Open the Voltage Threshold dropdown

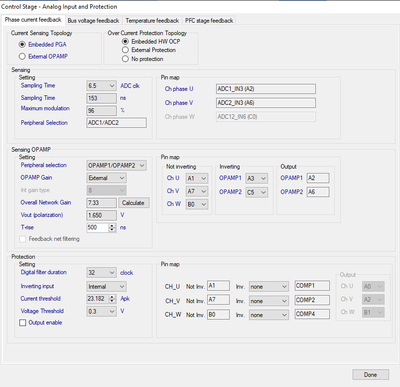coord(101,311)
